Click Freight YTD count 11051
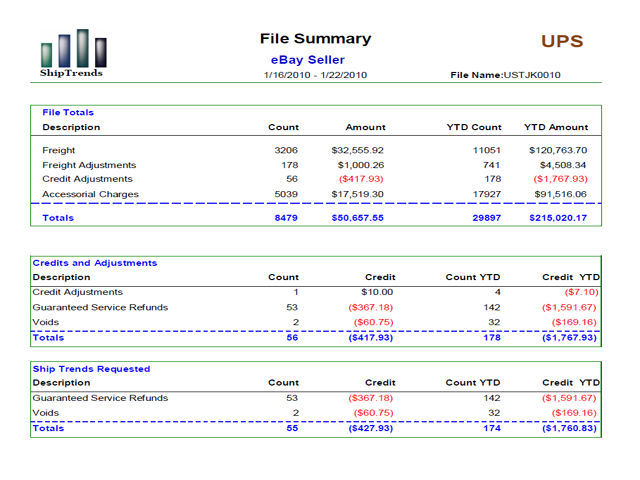The height and width of the screenshot is (480, 640). [487, 150]
